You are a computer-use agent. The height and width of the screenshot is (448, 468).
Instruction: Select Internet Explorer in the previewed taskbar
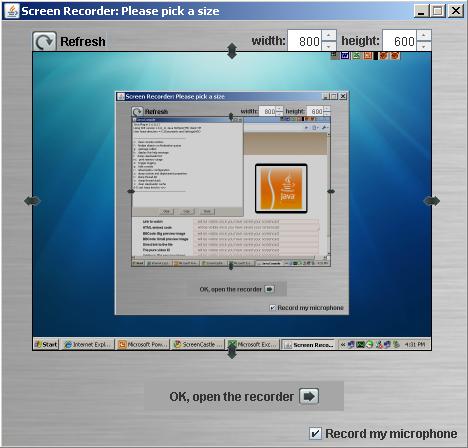tap(88, 344)
